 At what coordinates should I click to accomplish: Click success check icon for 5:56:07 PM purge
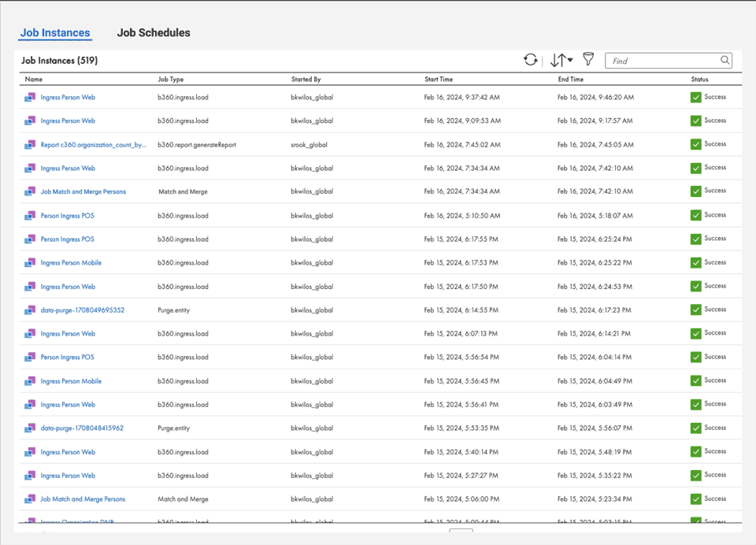coord(695,428)
